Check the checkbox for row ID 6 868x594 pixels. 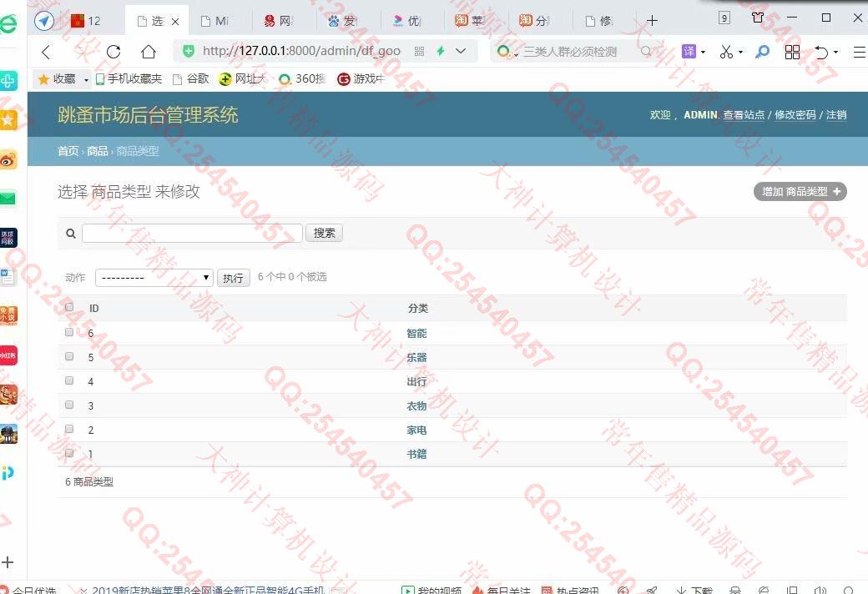click(x=69, y=332)
